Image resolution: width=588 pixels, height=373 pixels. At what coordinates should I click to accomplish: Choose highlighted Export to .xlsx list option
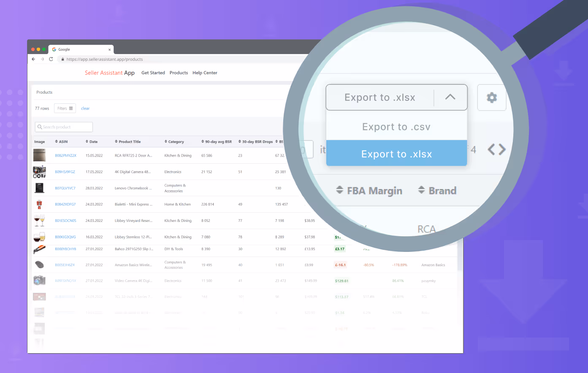click(396, 154)
